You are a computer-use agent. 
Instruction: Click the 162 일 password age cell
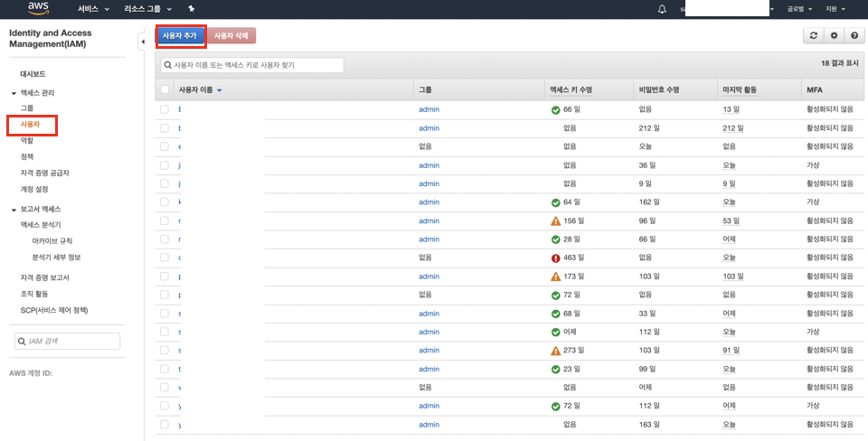[x=649, y=202]
